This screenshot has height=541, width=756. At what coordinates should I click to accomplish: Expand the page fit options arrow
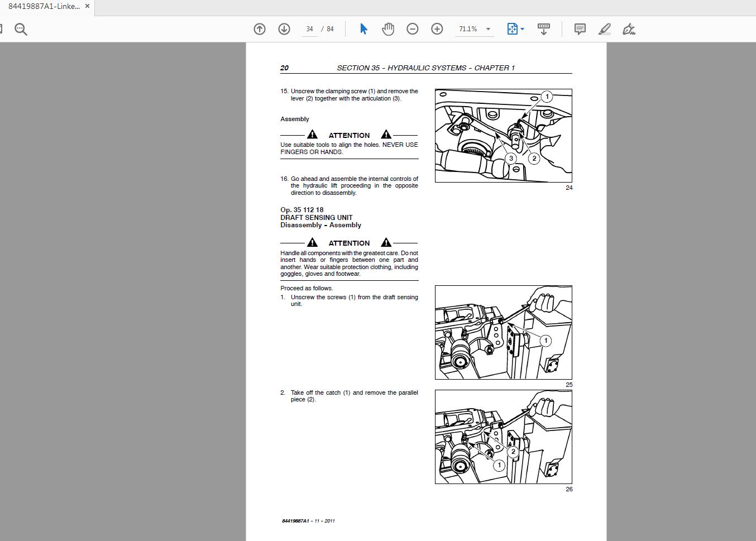click(523, 28)
